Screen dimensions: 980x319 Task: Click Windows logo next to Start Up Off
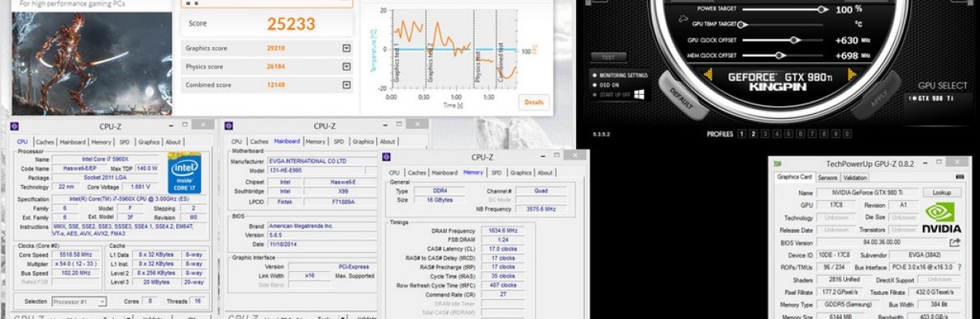pos(638,94)
